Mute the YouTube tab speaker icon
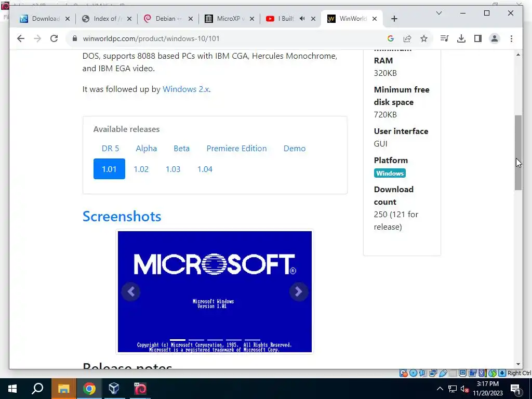This screenshot has width=532, height=399. (x=302, y=19)
